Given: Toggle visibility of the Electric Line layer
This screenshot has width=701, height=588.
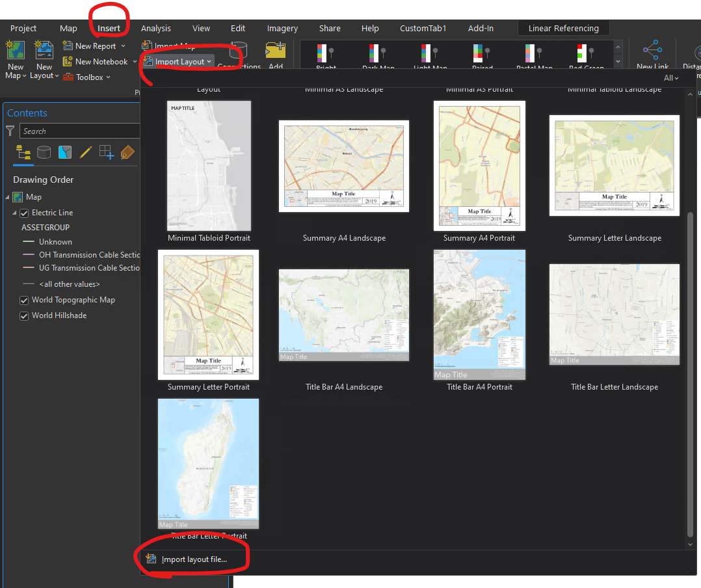Looking at the screenshot, I should click(x=24, y=213).
